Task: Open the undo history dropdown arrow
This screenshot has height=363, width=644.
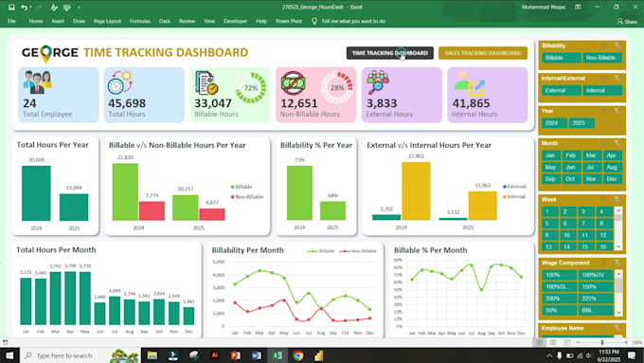Action: pos(30,8)
